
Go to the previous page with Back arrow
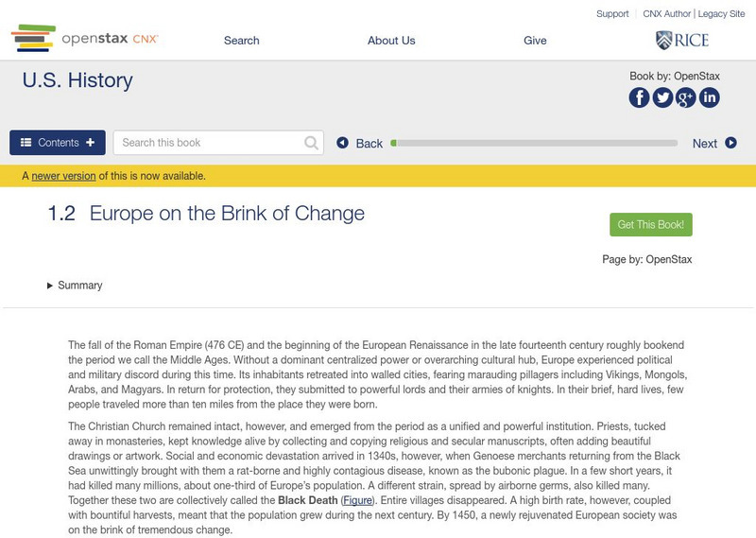click(x=343, y=143)
